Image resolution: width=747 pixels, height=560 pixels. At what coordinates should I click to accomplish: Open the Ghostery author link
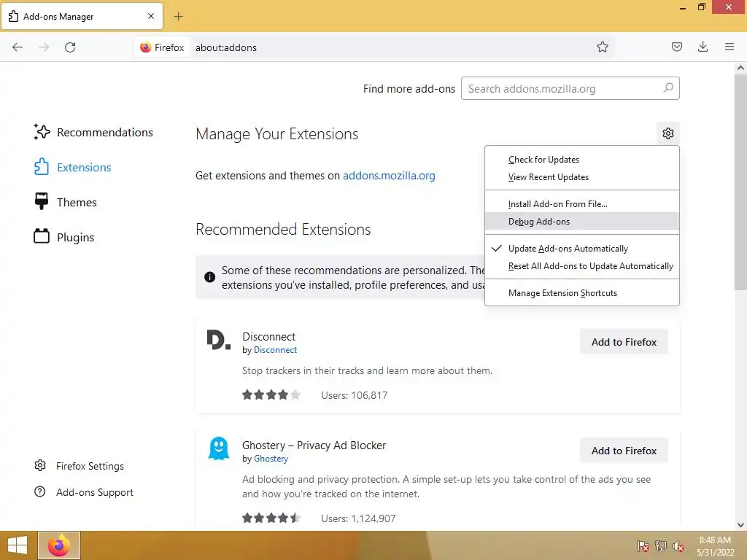(271, 459)
